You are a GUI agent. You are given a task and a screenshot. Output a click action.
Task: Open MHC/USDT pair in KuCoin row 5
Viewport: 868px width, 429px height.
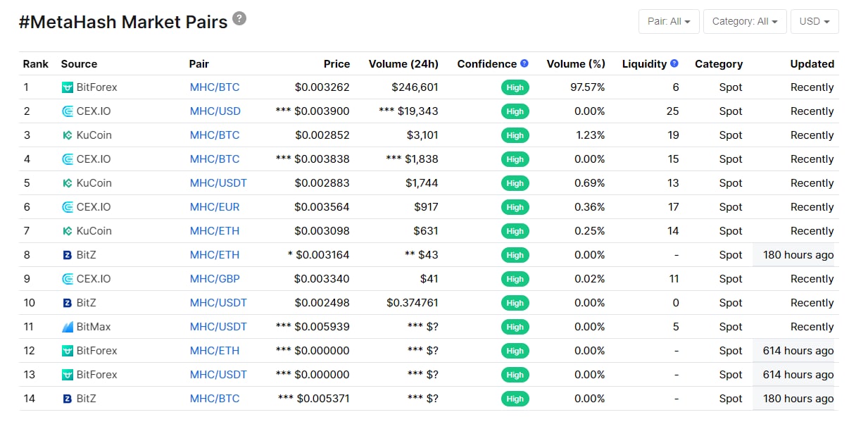(218, 183)
